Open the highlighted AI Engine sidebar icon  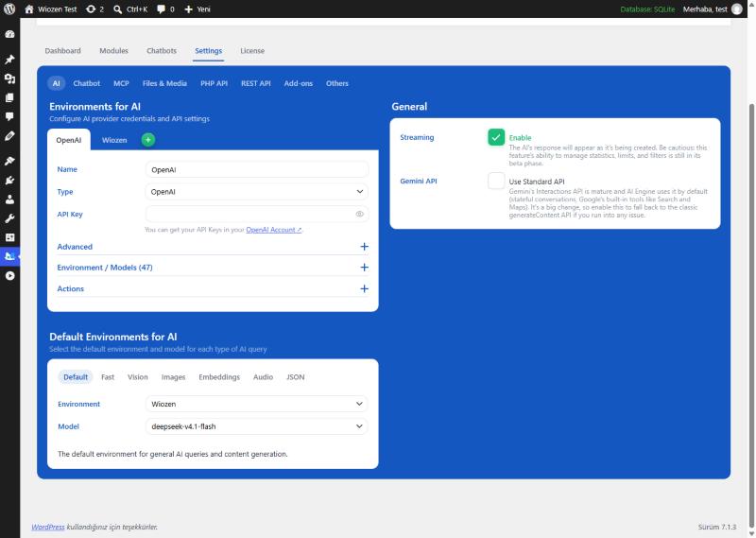coord(9,256)
